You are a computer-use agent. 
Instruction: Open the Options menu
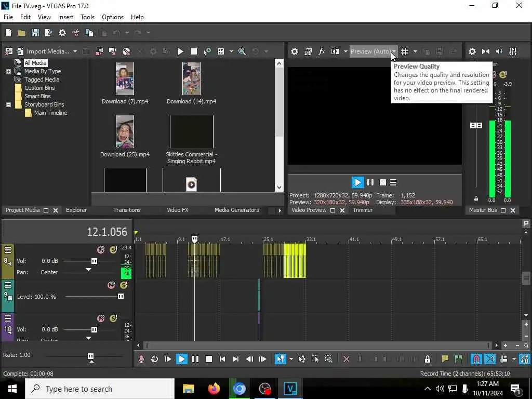point(113,17)
